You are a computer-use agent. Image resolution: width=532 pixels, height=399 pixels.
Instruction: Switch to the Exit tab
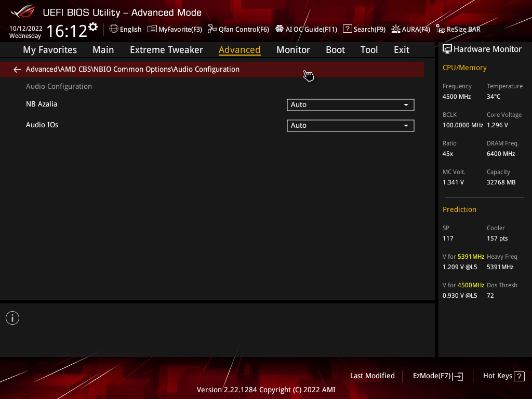402,50
